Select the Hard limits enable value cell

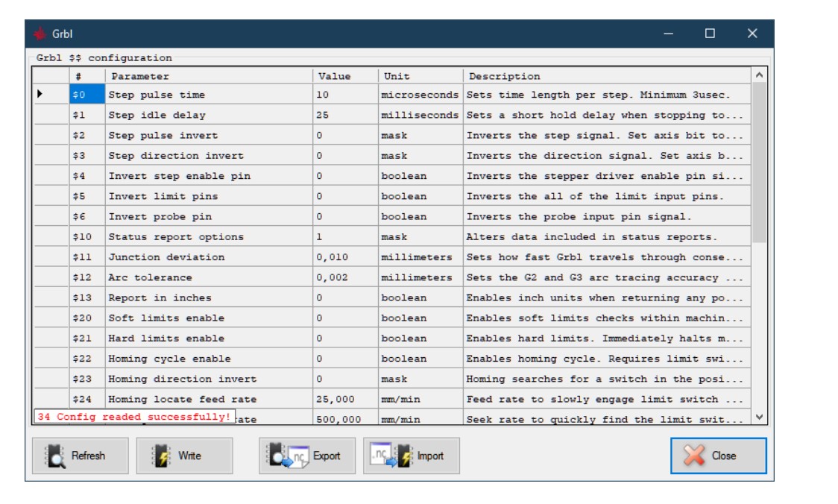345,338
